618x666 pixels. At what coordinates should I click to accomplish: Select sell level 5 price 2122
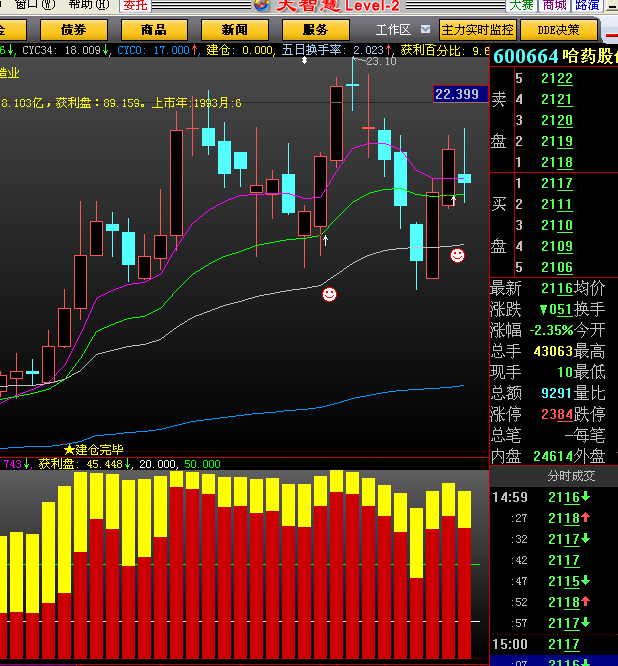(x=557, y=78)
